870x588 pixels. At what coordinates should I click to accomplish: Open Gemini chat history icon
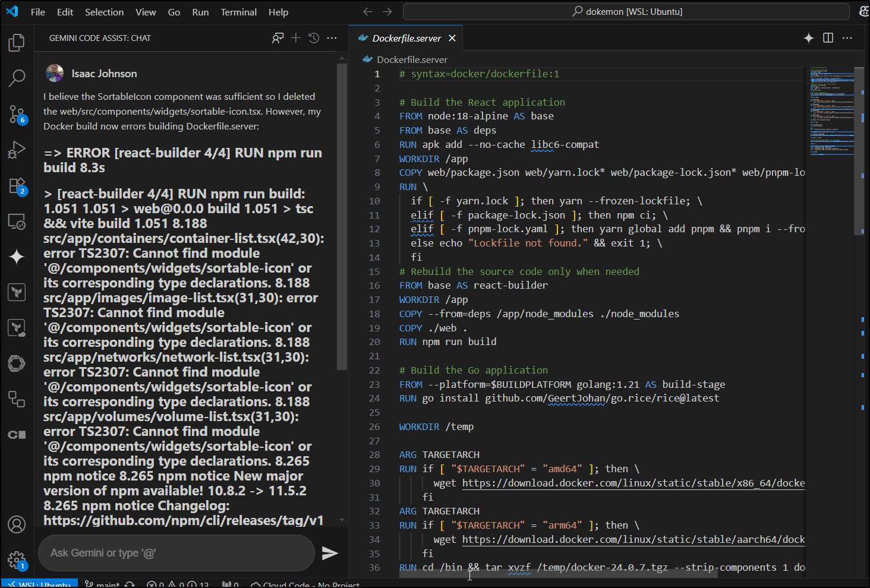[314, 38]
